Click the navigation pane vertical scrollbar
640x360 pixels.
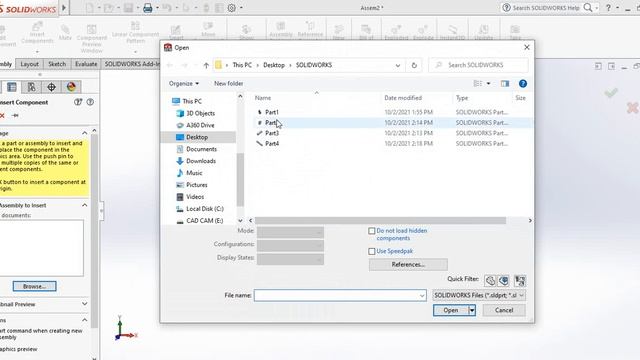point(240,180)
